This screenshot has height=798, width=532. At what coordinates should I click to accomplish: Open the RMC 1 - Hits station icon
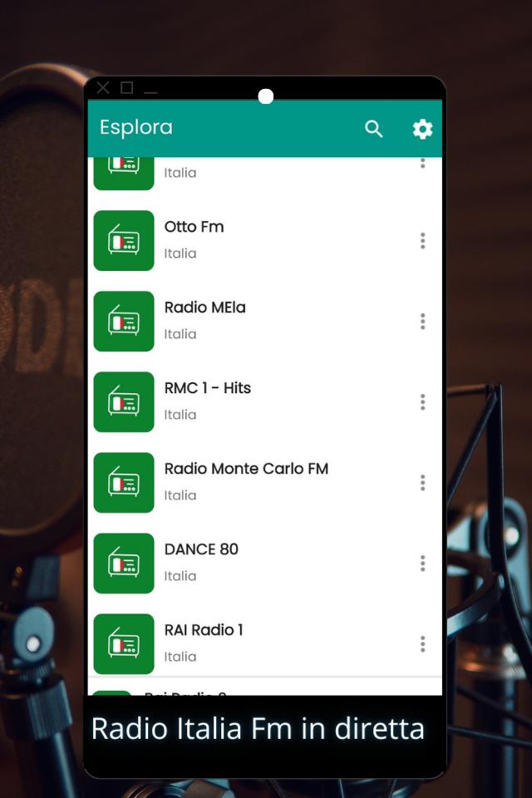[x=124, y=402]
